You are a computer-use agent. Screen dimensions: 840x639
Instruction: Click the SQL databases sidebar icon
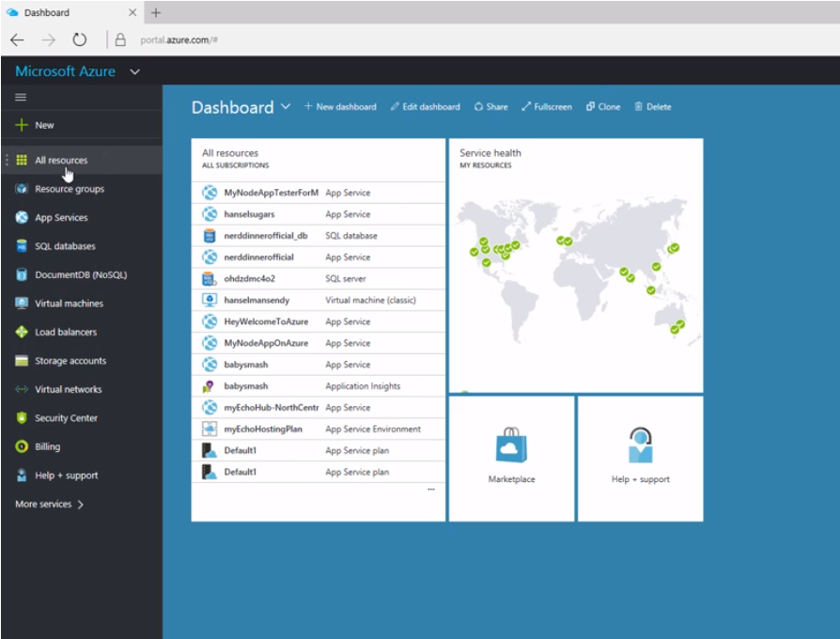pos(22,246)
